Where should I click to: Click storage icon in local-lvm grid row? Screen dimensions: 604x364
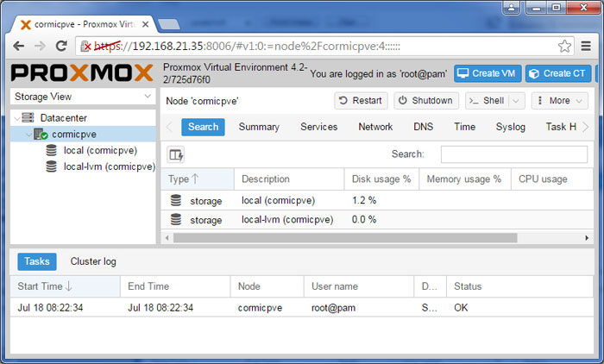[176, 220]
